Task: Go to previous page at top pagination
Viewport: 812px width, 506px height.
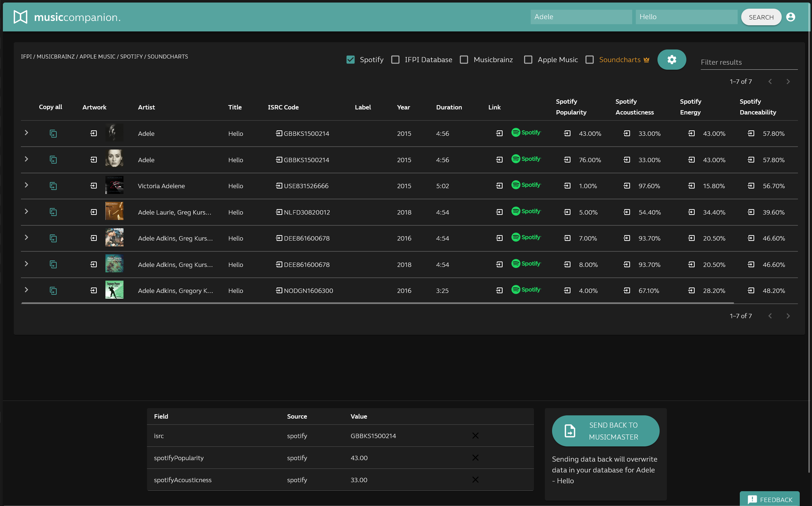Action: (770, 82)
